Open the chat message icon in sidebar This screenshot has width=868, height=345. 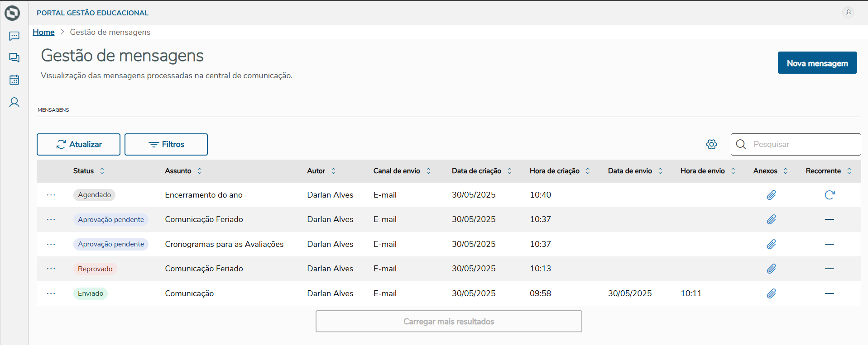tap(14, 36)
